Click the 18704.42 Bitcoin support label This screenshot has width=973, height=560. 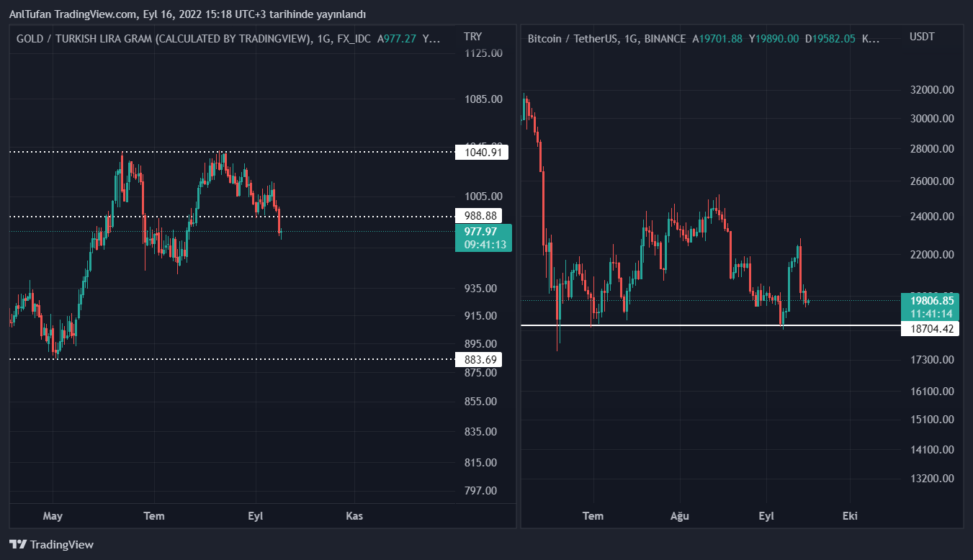coord(931,328)
